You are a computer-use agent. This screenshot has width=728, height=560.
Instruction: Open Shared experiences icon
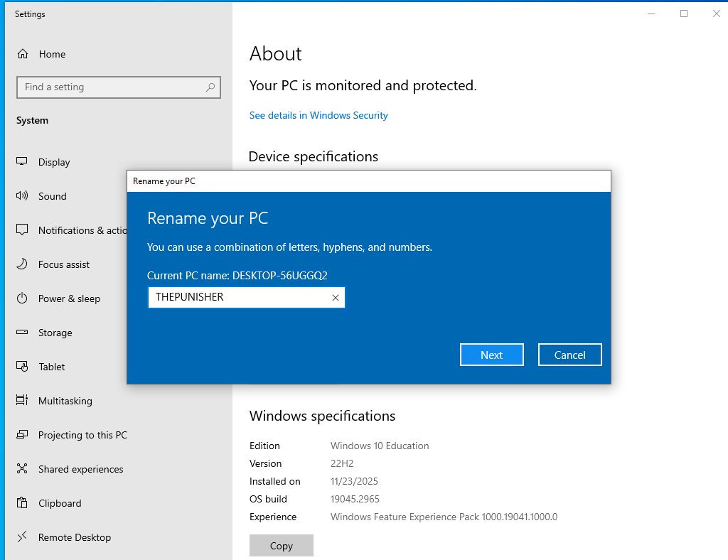click(x=22, y=468)
